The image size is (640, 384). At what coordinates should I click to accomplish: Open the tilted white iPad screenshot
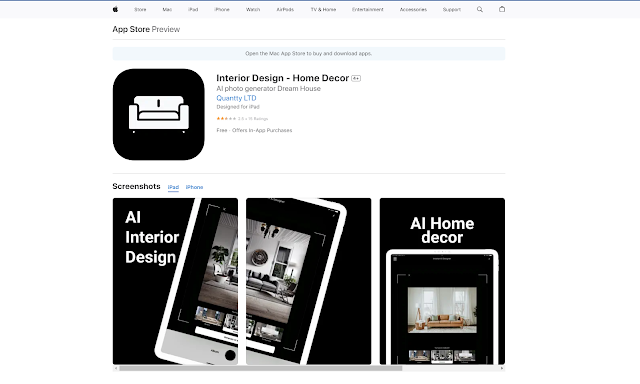point(309,281)
